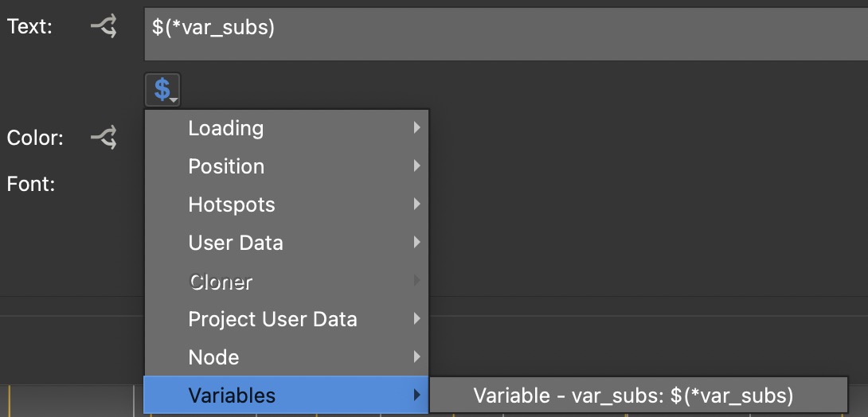This screenshot has width=868, height=417.
Task: Click the Text property label
Action: tap(29, 27)
